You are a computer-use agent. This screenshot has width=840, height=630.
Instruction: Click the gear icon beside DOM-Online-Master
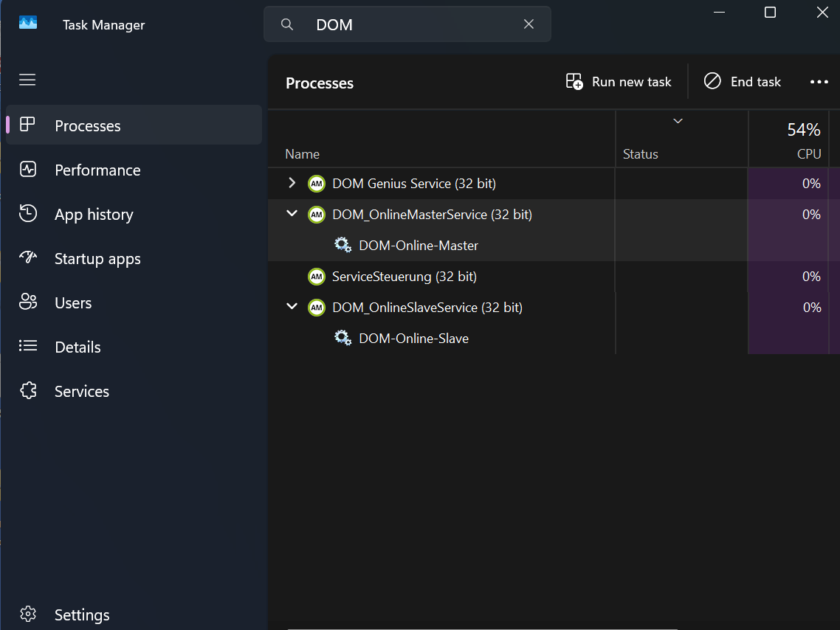click(x=342, y=246)
